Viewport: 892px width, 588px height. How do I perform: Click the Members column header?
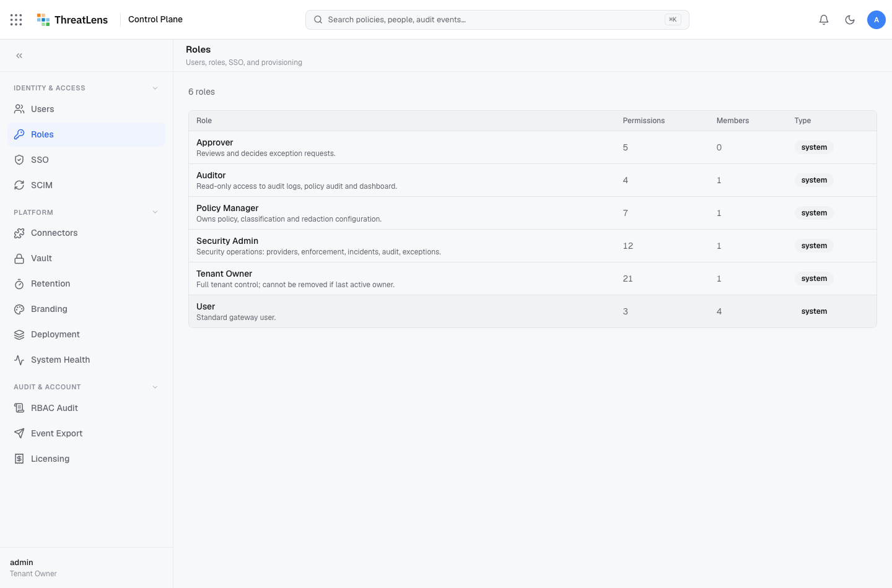[x=733, y=121]
